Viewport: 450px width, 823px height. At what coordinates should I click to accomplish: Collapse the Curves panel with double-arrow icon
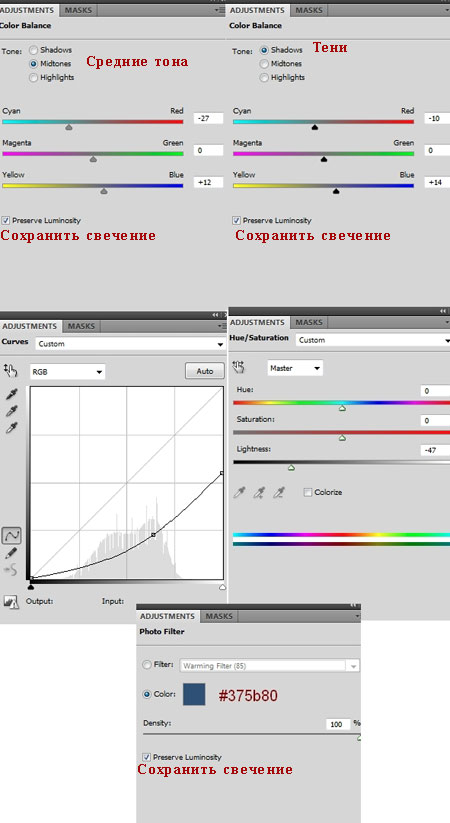[x=215, y=315]
